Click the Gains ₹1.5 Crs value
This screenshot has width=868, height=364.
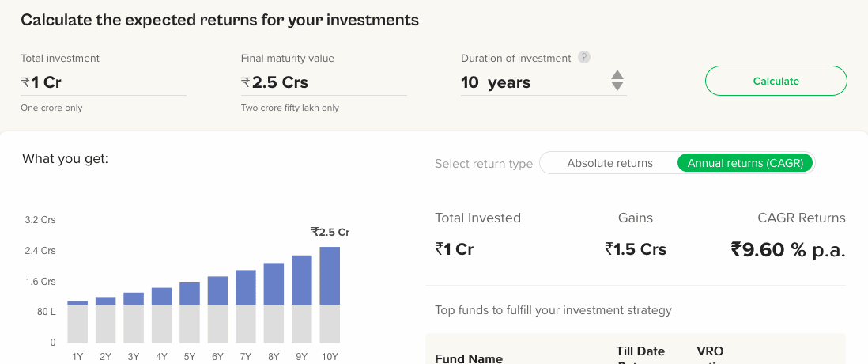click(x=636, y=249)
